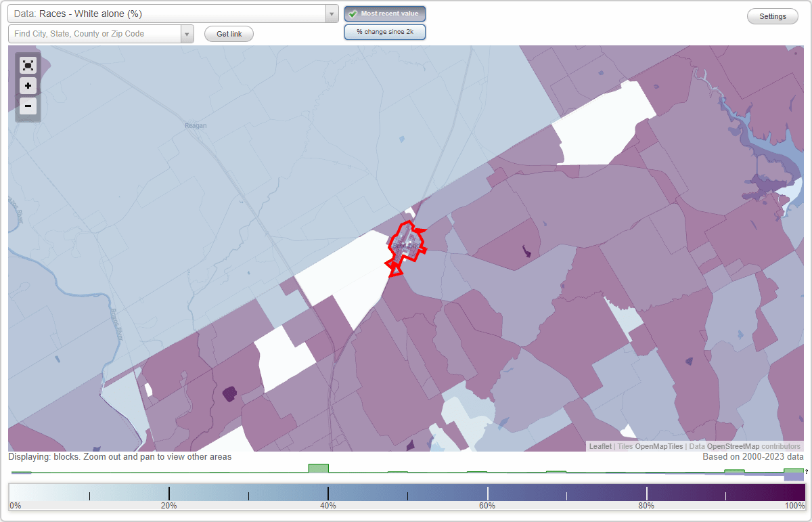This screenshot has height=522, width=812.
Task: Open the Data races dropdown arrow
Action: [330, 14]
